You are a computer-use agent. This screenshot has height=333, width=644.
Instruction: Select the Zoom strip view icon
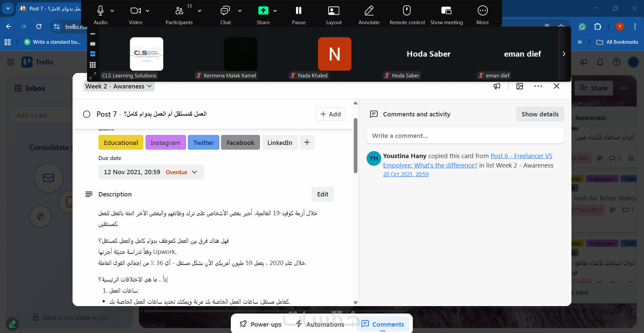93,54
